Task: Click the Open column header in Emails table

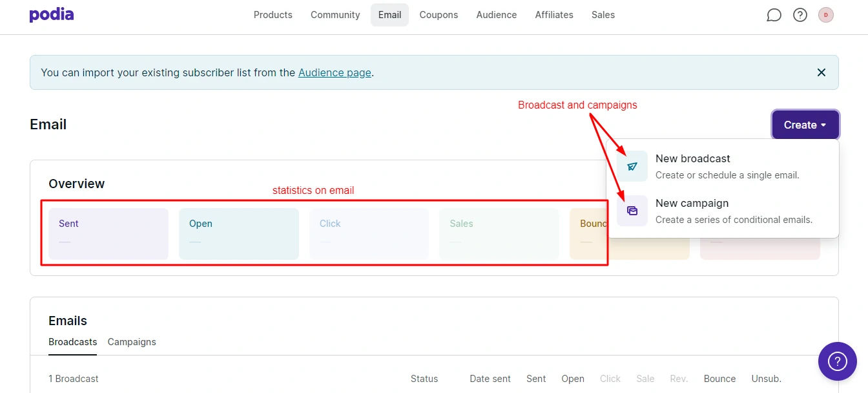Action: pos(573,379)
